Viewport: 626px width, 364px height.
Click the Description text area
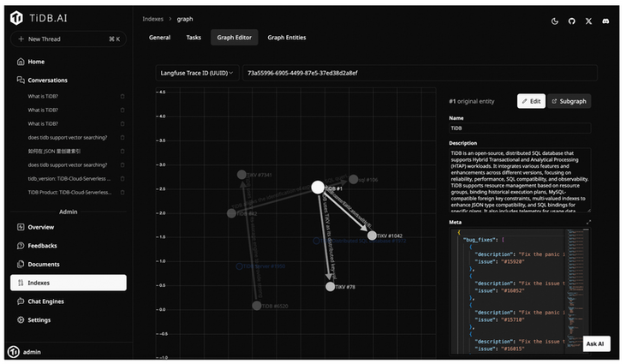520,180
